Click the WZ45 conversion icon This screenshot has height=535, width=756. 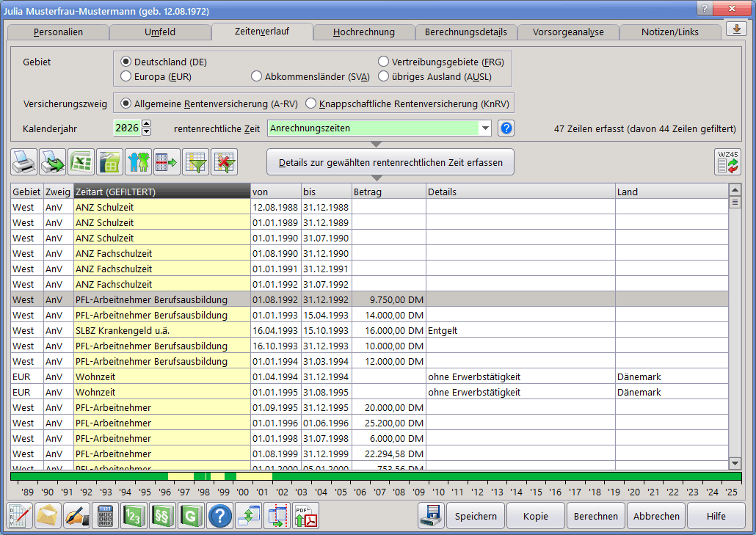727,162
